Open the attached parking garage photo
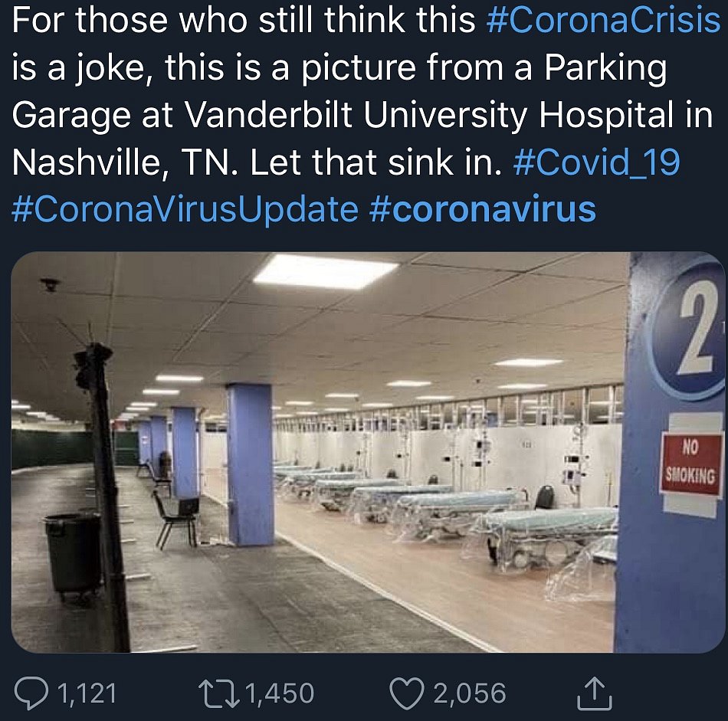The height and width of the screenshot is (721, 728). click(x=368, y=452)
